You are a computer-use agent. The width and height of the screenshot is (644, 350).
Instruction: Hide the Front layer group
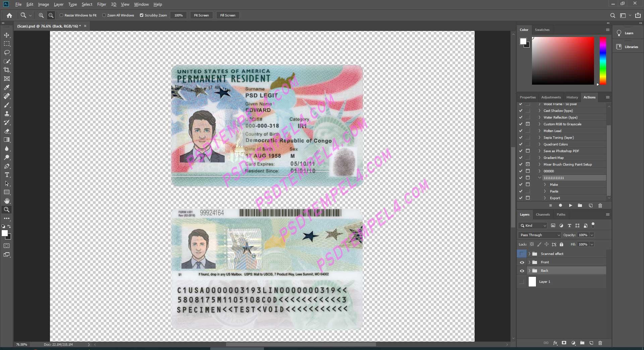point(522,262)
